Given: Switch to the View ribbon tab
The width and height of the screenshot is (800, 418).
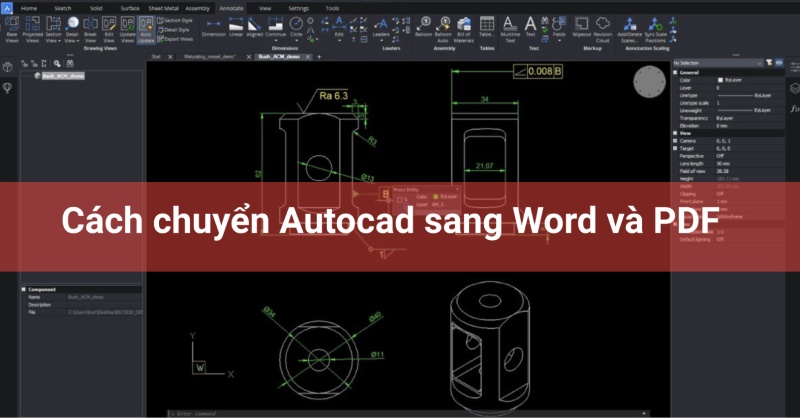Looking at the screenshot, I should pos(265,8).
